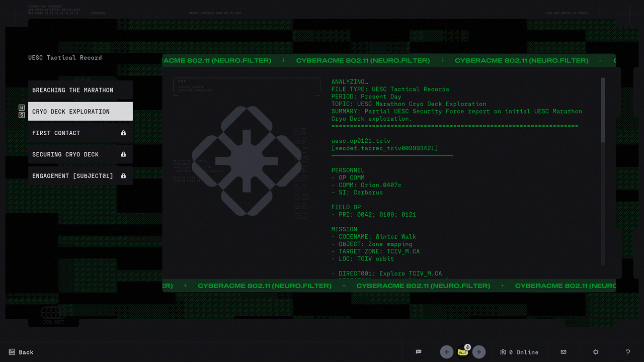The image size is (644, 362).
Task: Click the COL-NET logo
Action: click(53, 315)
